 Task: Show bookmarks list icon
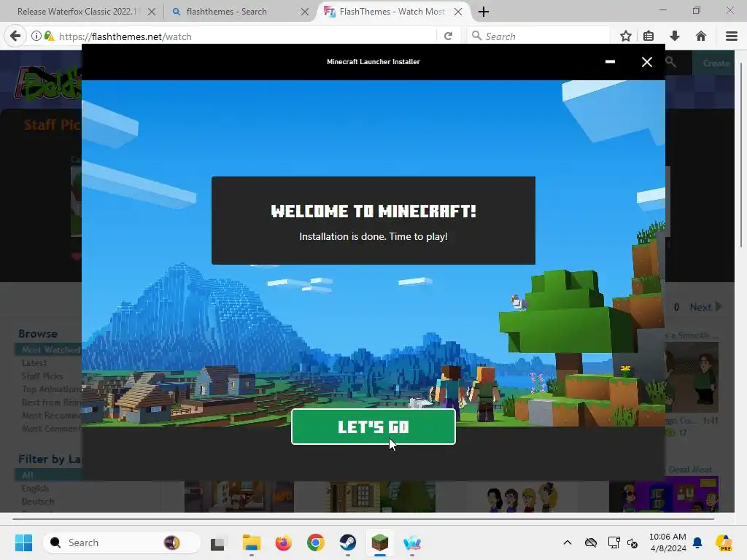649,36
